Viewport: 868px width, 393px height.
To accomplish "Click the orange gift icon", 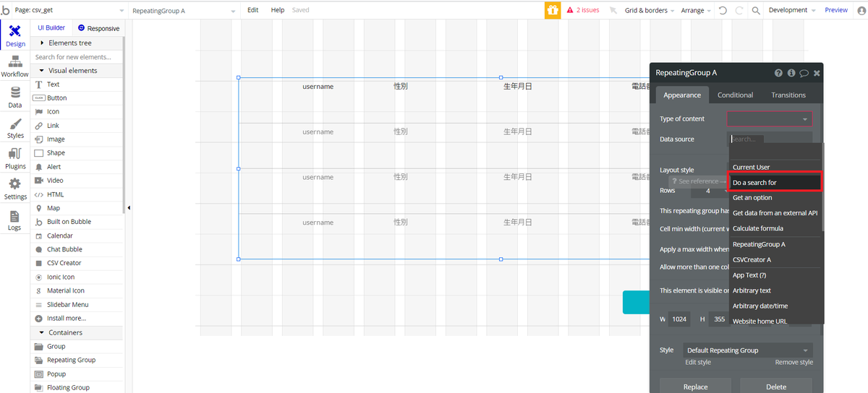I will pyautogui.click(x=553, y=10).
